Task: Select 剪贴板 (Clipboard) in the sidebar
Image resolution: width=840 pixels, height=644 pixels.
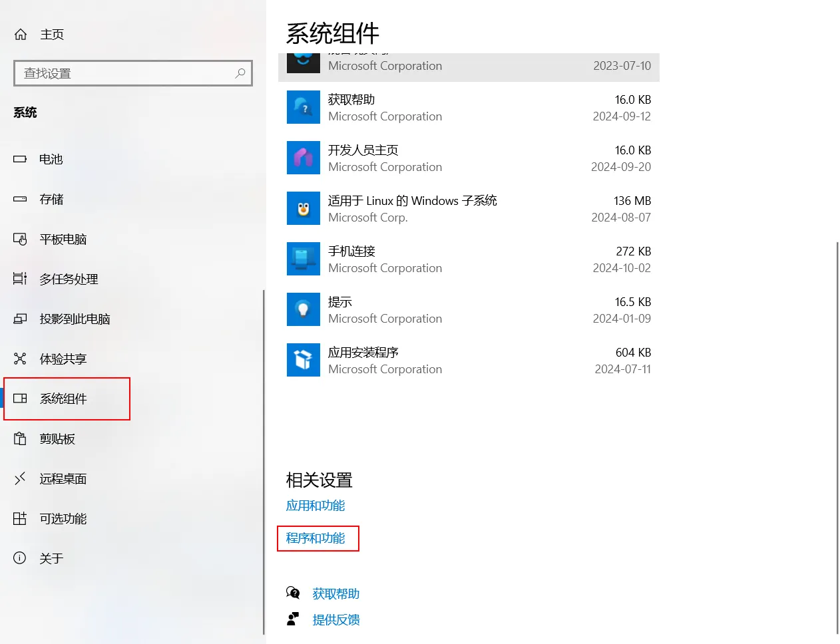Action: [x=57, y=439]
